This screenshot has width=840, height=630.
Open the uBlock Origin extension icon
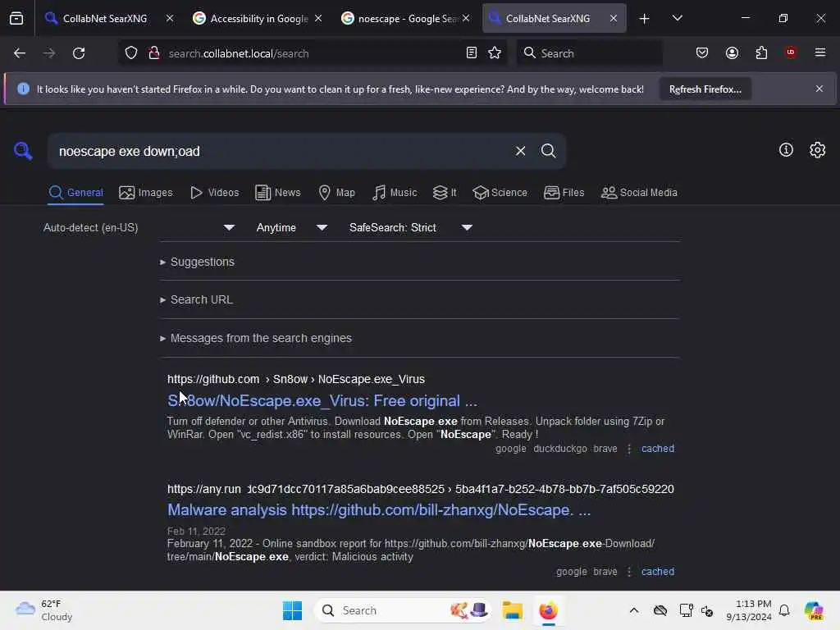(791, 52)
